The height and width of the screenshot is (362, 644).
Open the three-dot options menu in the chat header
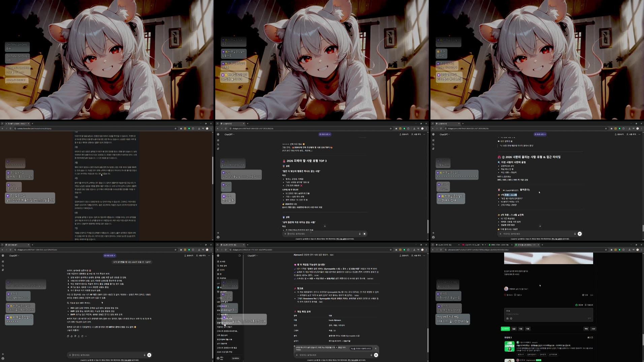pyautogui.click(x=424, y=134)
